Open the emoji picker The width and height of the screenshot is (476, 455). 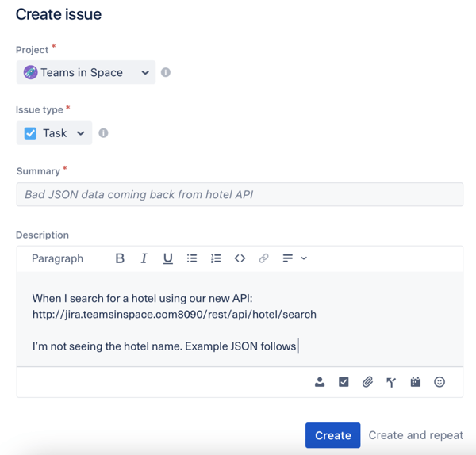coord(440,382)
